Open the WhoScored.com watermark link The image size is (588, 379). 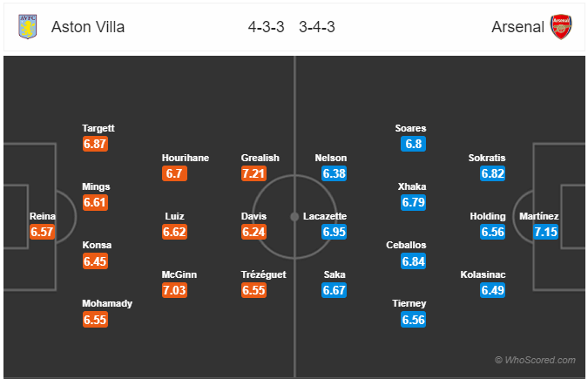535,360
